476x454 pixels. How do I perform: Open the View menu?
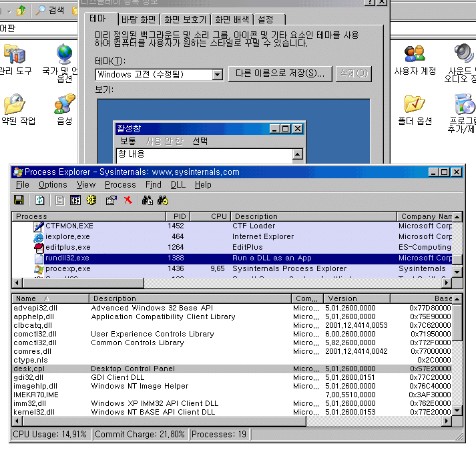tap(86, 185)
